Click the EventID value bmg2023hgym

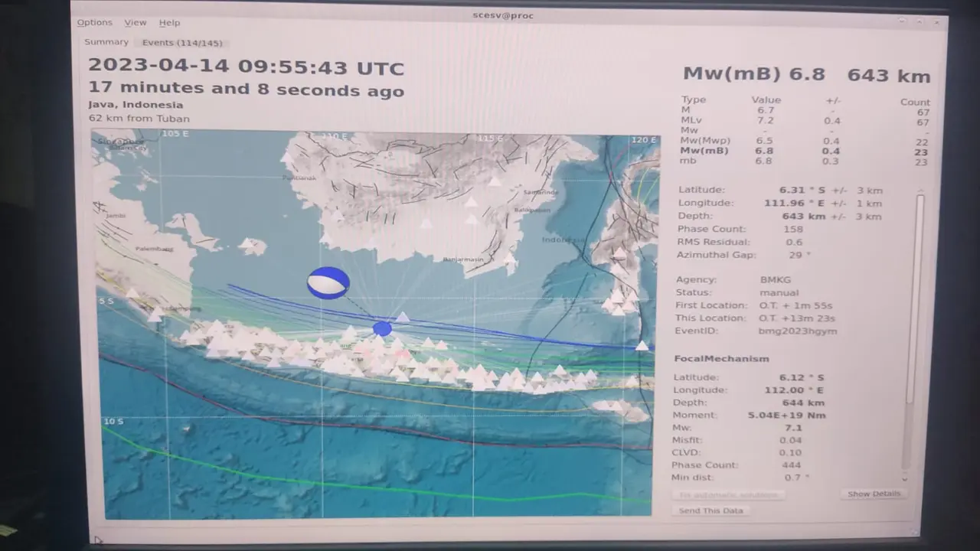(x=798, y=331)
